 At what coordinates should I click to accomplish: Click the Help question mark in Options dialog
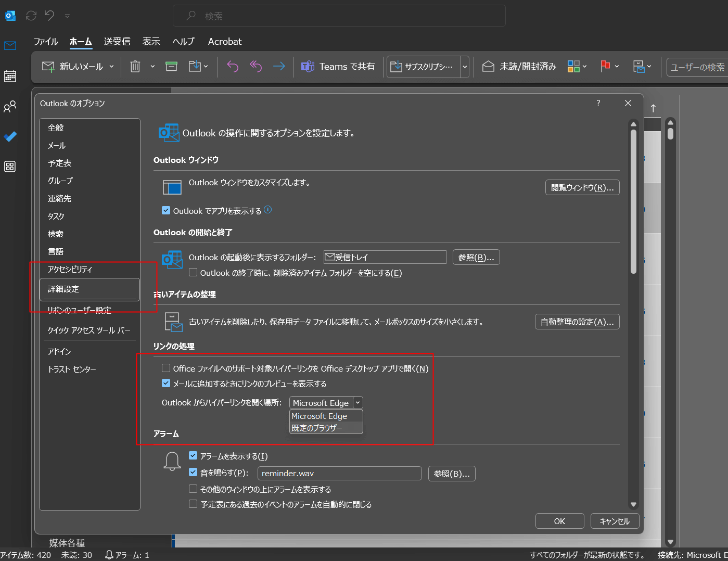point(598,103)
